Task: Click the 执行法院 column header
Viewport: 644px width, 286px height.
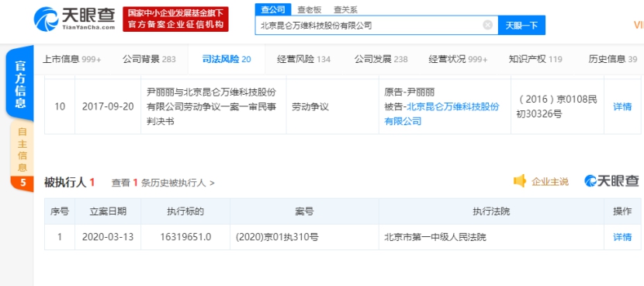Action: tap(491, 211)
